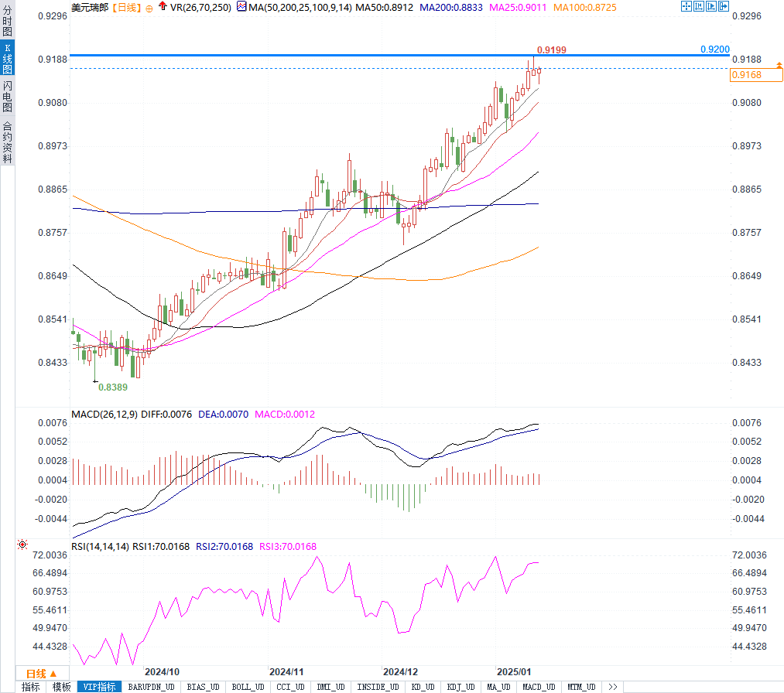Viewport: 784px width, 693px height.
Task: Click the red up-arrow VR indicator icon
Action: tap(163, 6)
